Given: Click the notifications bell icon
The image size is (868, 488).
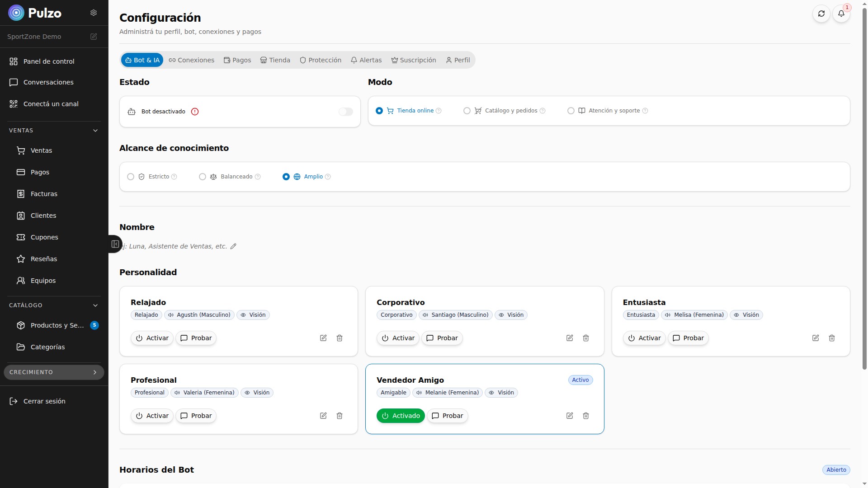Looking at the screenshot, I should tap(841, 14).
